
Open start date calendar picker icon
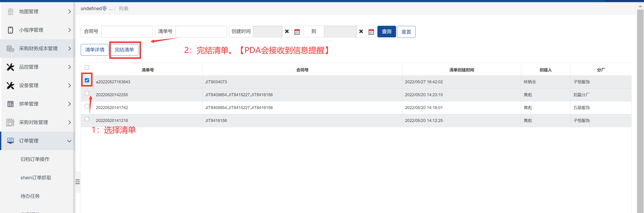(297, 32)
